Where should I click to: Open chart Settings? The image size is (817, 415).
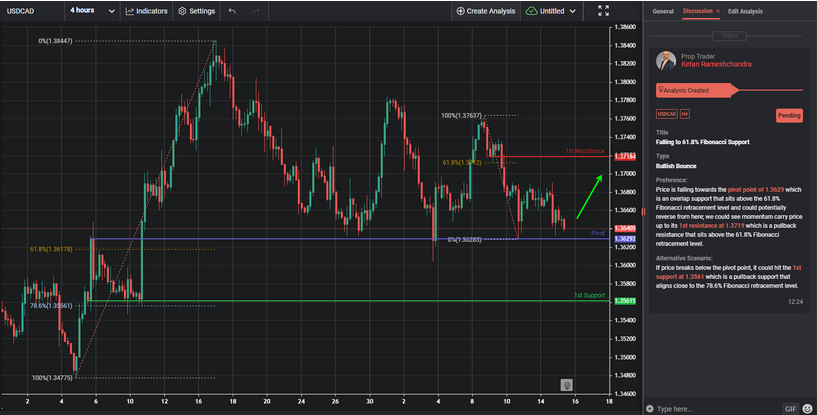click(x=196, y=11)
